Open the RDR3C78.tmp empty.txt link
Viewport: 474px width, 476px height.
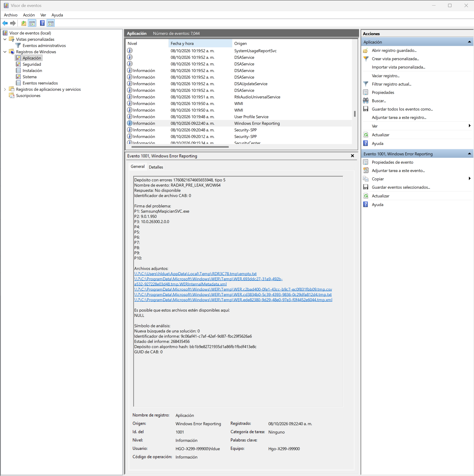coord(195,274)
